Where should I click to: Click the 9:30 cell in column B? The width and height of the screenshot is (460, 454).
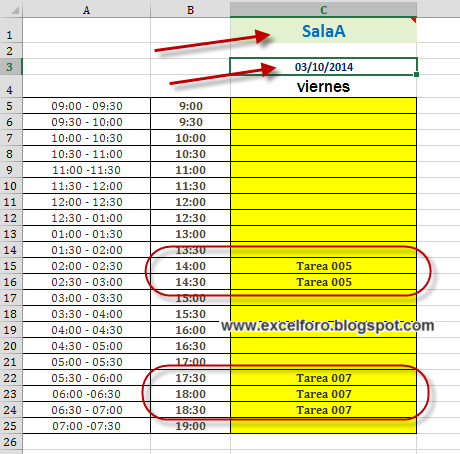coord(190,122)
